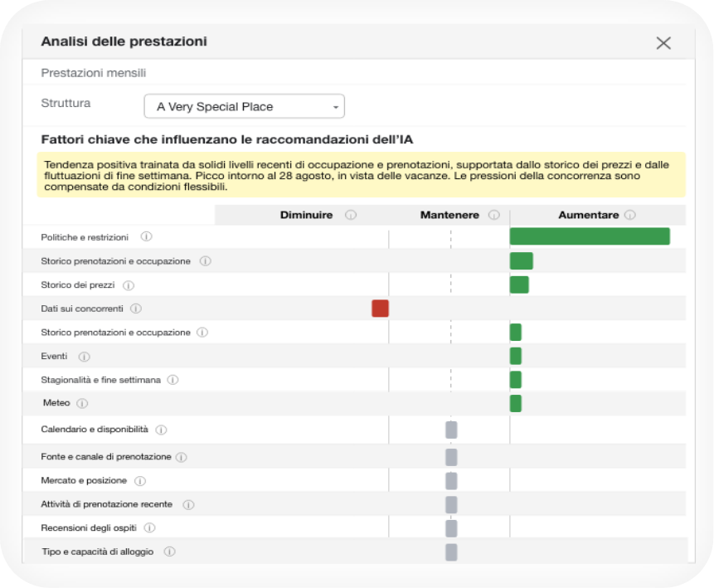Viewport: 714px width, 588px height.
Task: Click the long green Politiche e restrizioni bar
Action: (590, 236)
